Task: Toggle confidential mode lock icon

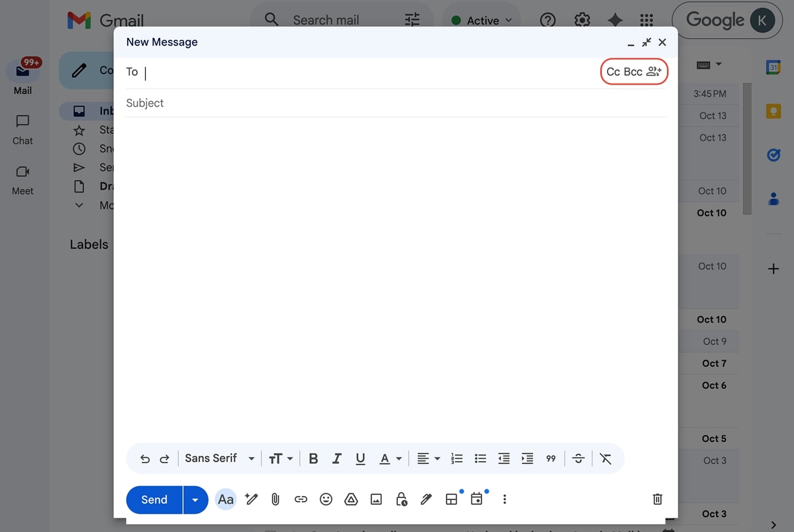Action: (401, 499)
